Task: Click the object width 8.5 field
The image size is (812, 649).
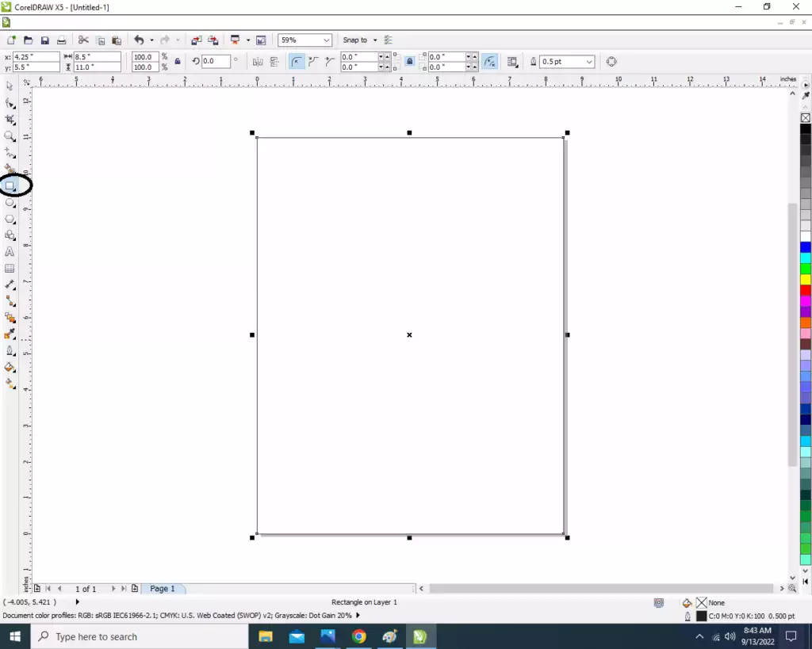Action: pyautogui.click(x=98, y=56)
